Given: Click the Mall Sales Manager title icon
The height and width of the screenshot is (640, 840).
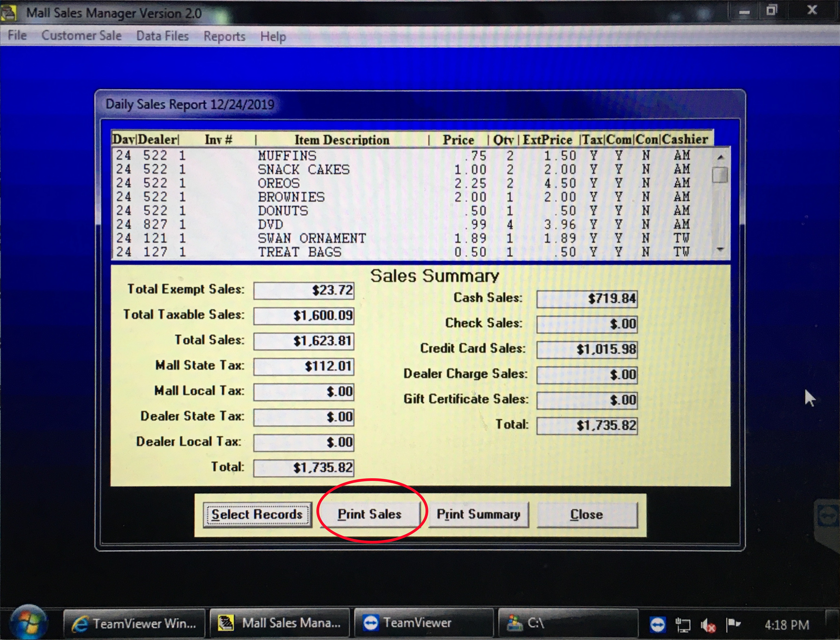Looking at the screenshot, I should [9, 13].
